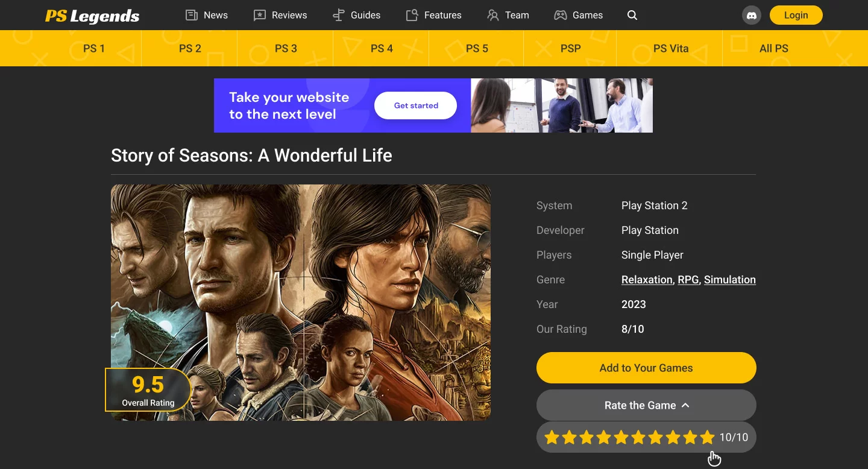Image resolution: width=868 pixels, height=469 pixels.
Task: Select the tenth rating star
Action: [x=708, y=437]
